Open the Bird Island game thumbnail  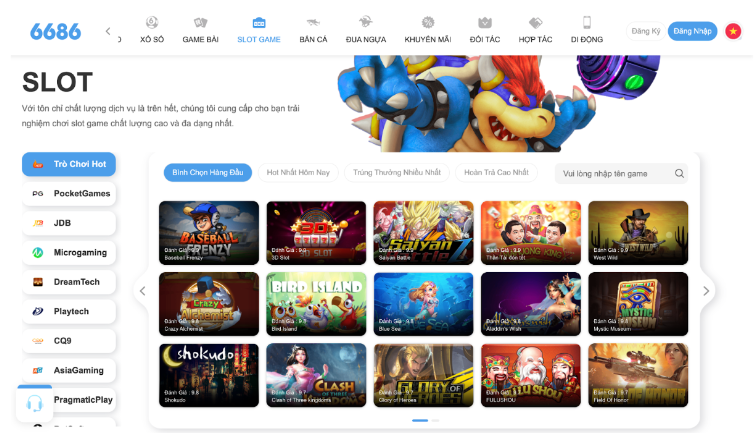[x=316, y=304]
